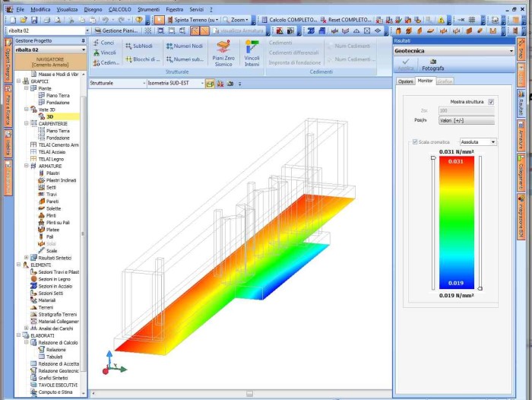Image resolution: width=532 pixels, height=400 pixels.
Task: Open the Valori [+/-] dropdown
Action: pos(467,121)
